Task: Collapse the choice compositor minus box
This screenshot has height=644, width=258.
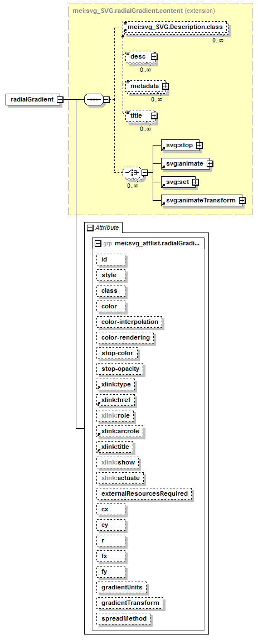Action: point(145,173)
